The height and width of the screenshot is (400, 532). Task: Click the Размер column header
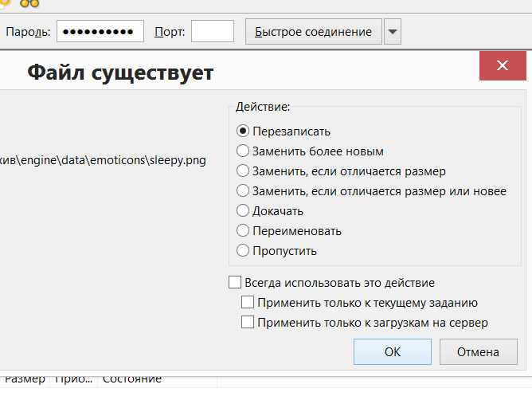tap(24, 380)
